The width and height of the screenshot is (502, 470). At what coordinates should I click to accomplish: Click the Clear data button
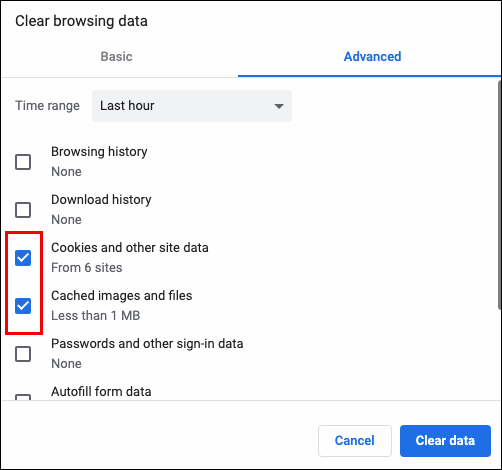pos(445,441)
